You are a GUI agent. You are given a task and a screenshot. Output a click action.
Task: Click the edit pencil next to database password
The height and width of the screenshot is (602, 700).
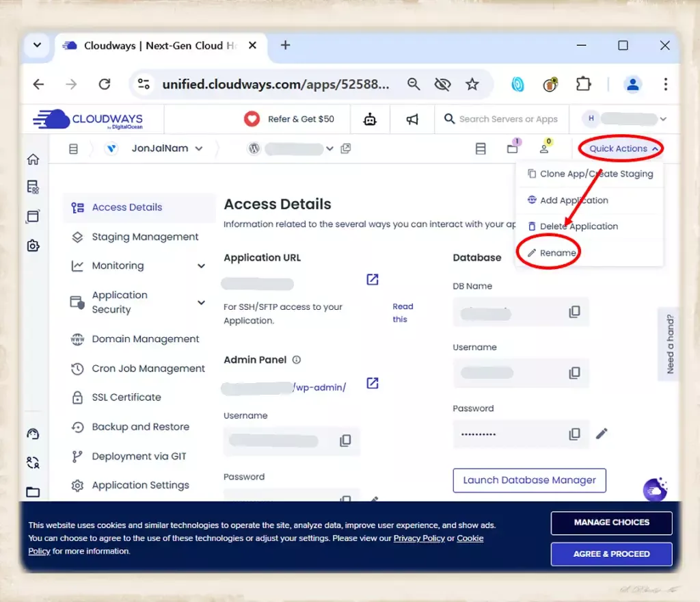(x=602, y=434)
